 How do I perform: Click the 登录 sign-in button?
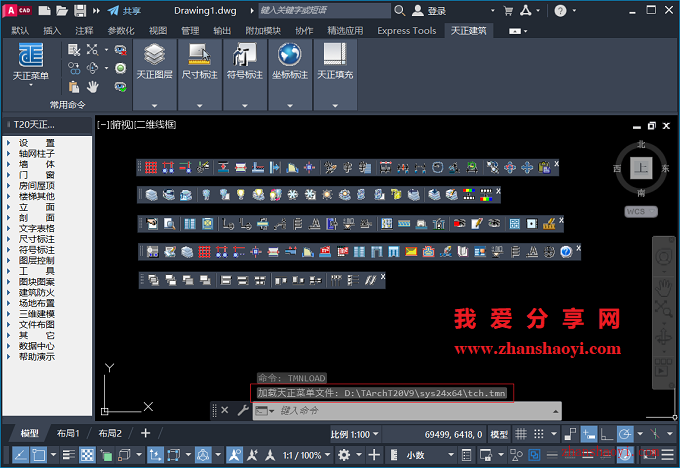coord(429,11)
